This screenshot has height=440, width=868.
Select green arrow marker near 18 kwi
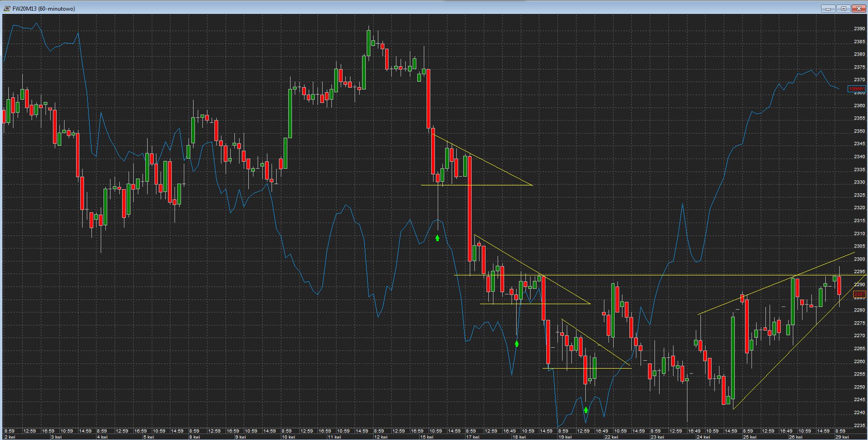click(517, 344)
